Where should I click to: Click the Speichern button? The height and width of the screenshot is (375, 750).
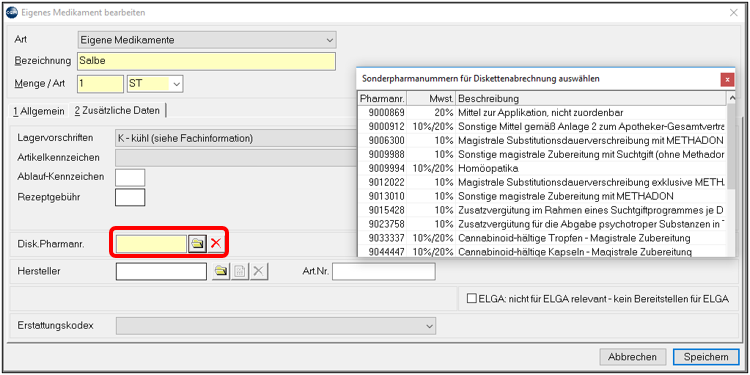[x=706, y=357]
